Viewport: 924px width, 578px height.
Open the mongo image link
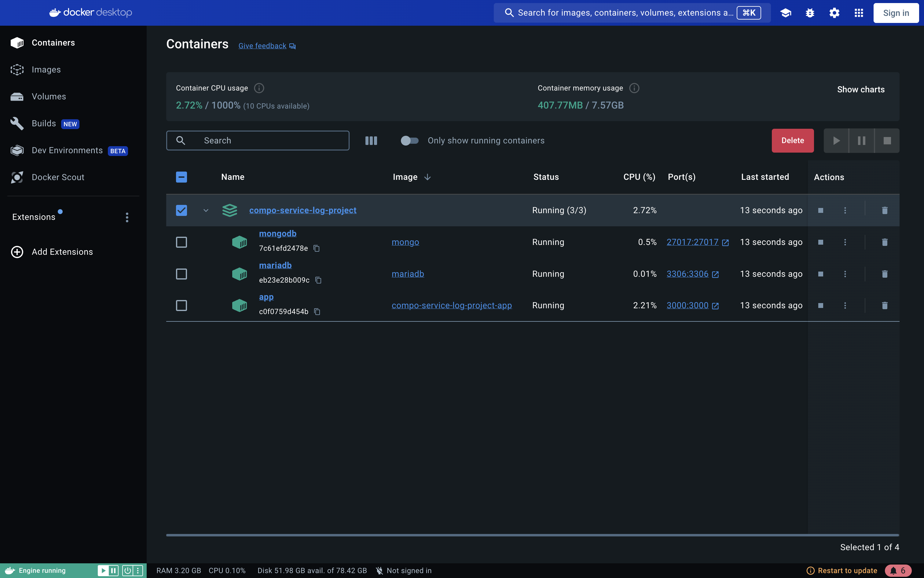[405, 242]
